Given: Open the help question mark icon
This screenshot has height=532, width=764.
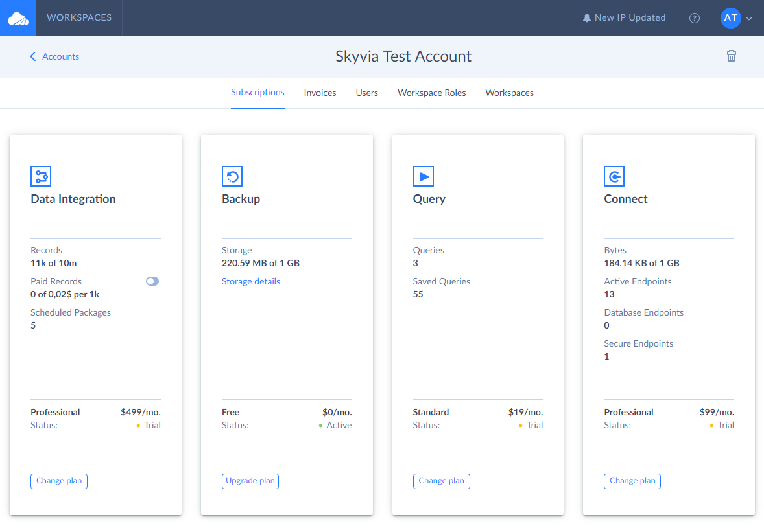Looking at the screenshot, I should tap(695, 18).
